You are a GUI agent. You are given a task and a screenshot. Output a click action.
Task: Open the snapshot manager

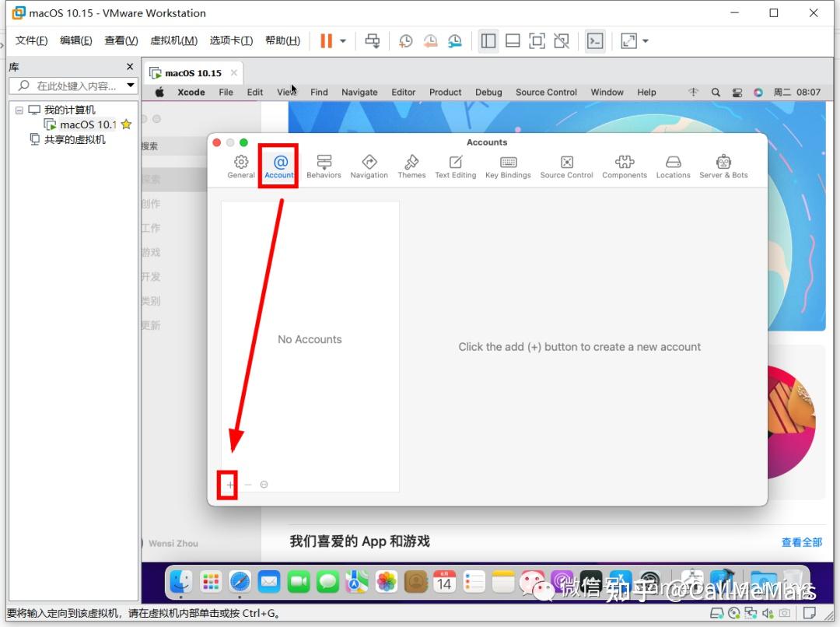tap(455, 40)
